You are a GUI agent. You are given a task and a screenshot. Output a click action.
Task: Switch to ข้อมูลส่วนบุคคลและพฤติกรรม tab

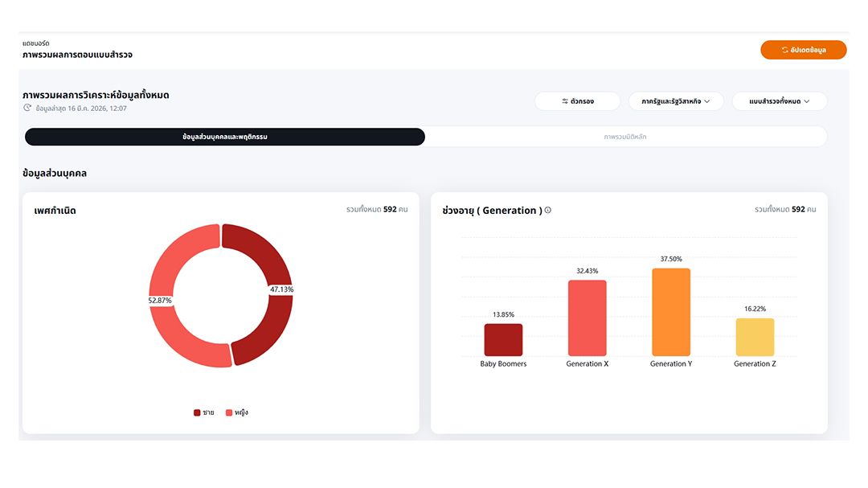[225, 137]
